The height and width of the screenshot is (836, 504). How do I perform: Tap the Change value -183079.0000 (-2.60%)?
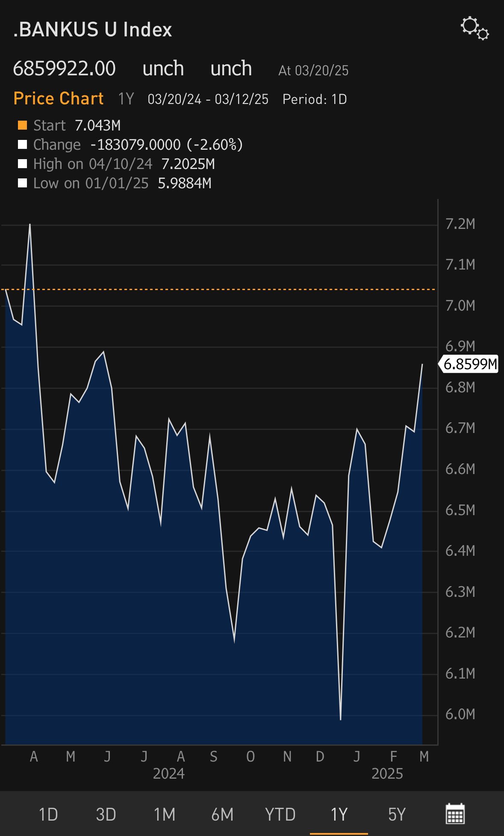166,145
